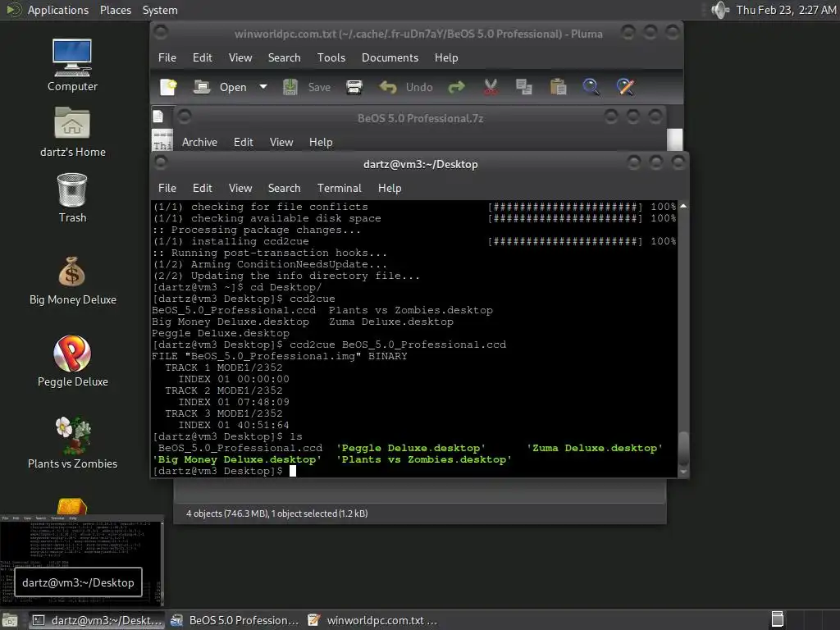Open Help menu in the archive manager window

click(x=321, y=142)
